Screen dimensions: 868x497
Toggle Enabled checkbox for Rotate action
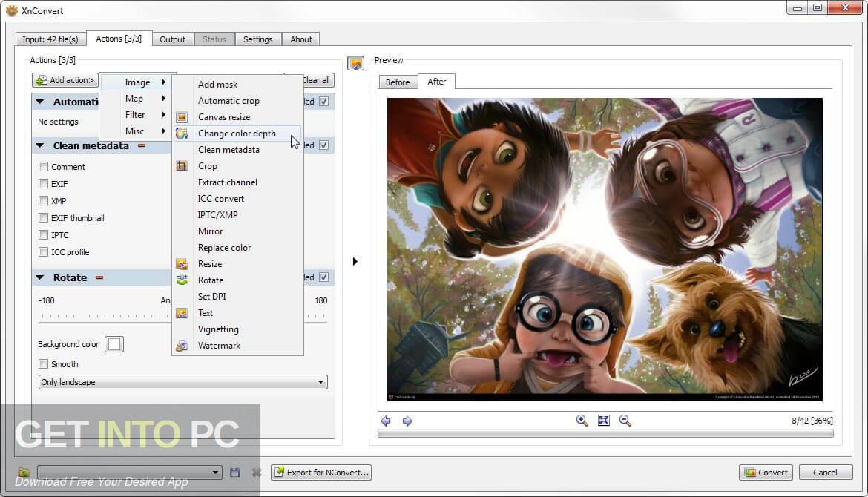point(324,277)
